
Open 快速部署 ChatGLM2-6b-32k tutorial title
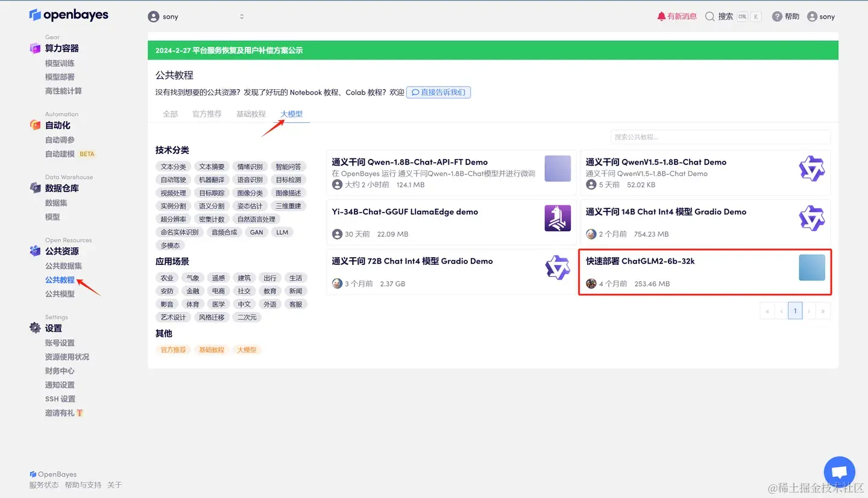pyautogui.click(x=640, y=261)
